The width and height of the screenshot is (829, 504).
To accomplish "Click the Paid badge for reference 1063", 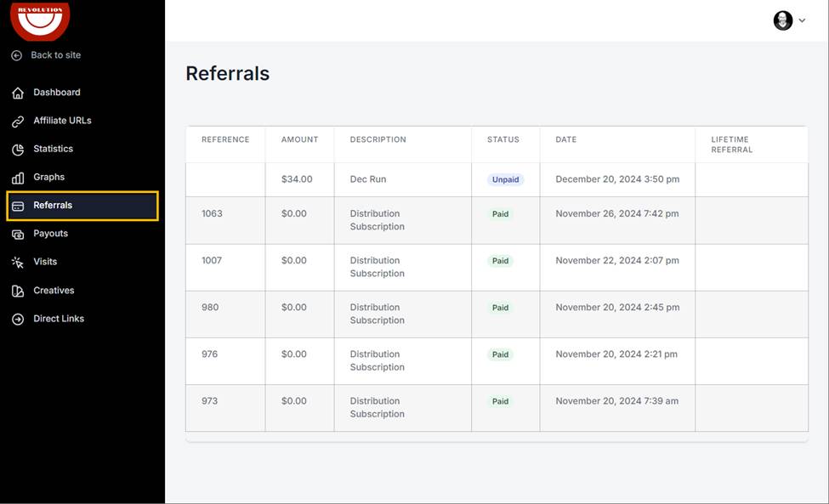I will 500,214.
